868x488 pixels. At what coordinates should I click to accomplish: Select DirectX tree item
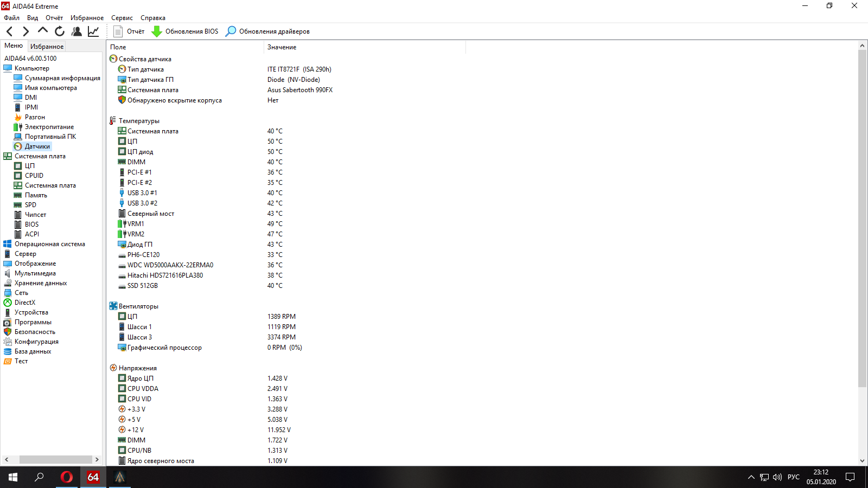pos(24,303)
